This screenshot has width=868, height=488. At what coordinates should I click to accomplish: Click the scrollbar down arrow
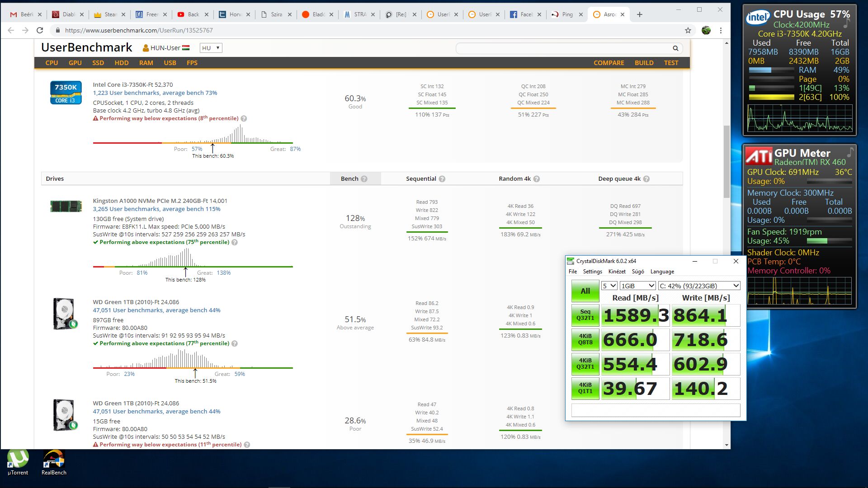(726, 445)
